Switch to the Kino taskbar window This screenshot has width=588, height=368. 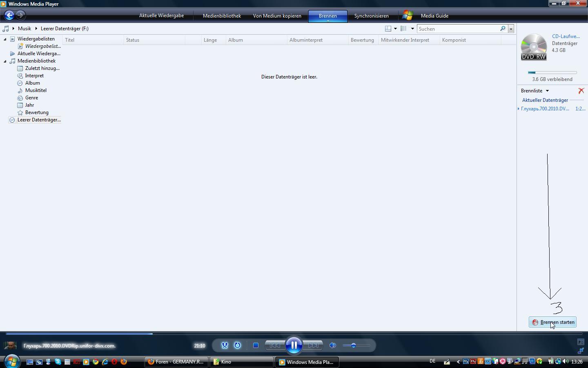241,362
